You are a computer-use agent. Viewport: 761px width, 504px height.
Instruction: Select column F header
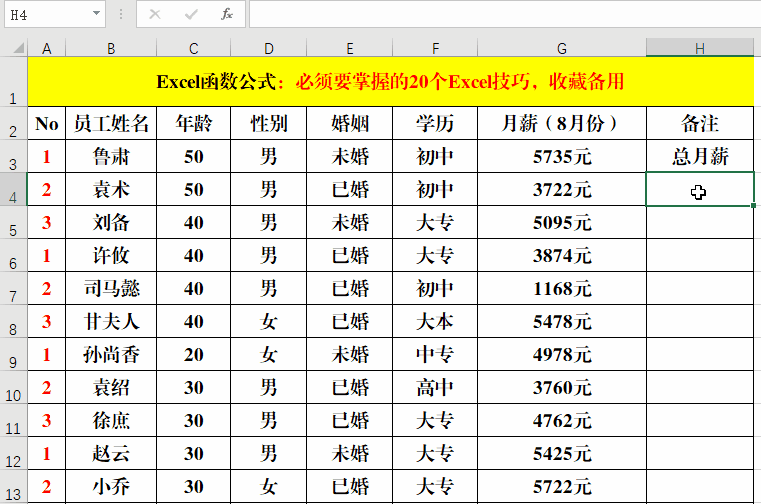pyautogui.click(x=435, y=49)
